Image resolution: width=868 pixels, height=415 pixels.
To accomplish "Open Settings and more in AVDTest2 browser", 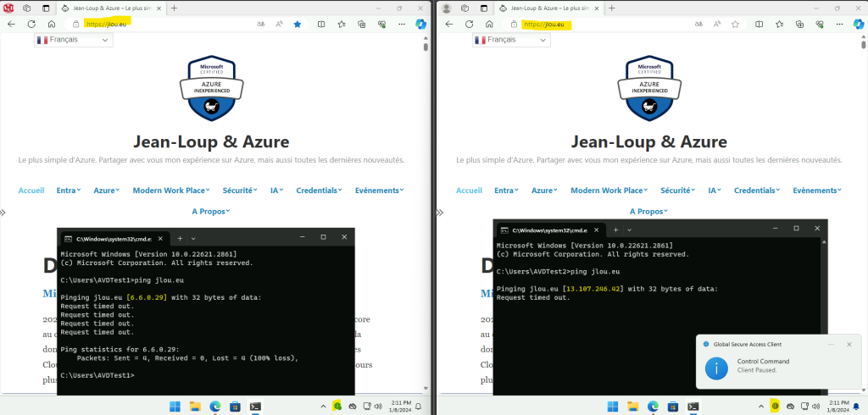I will coord(839,24).
